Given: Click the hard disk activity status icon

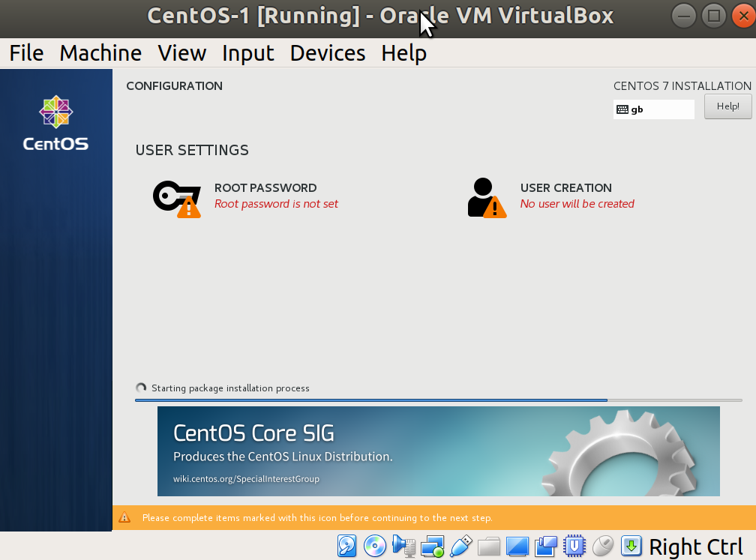Looking at the screenshot, I should point(346,546).
